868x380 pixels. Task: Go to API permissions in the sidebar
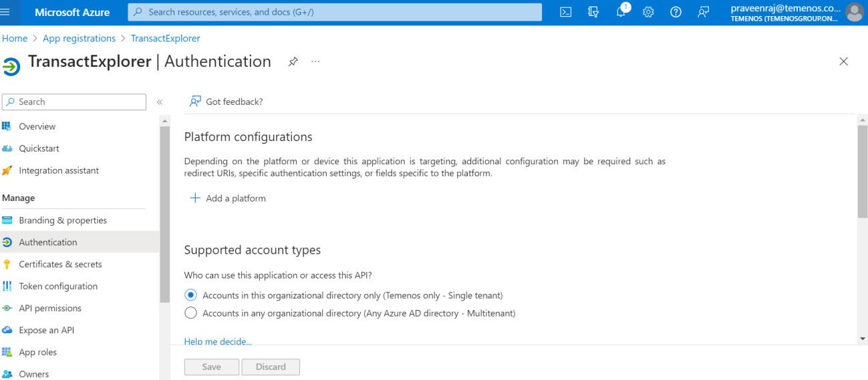point(50,309)
